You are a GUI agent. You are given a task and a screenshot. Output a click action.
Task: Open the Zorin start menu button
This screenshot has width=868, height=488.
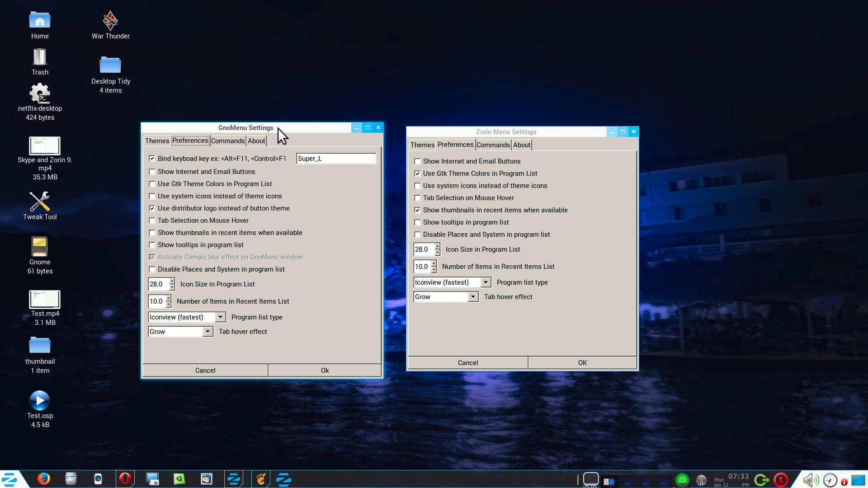tap(10, 479)
